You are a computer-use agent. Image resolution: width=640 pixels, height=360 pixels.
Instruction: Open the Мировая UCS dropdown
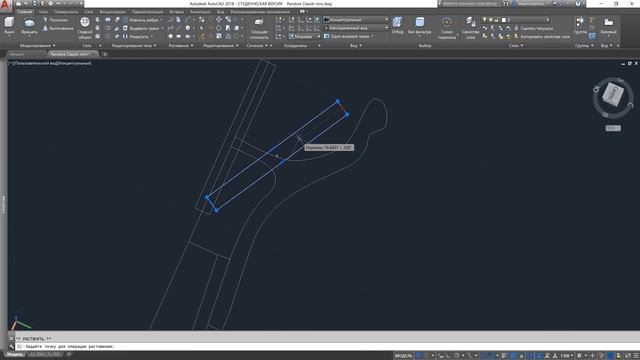click(304, 36)
